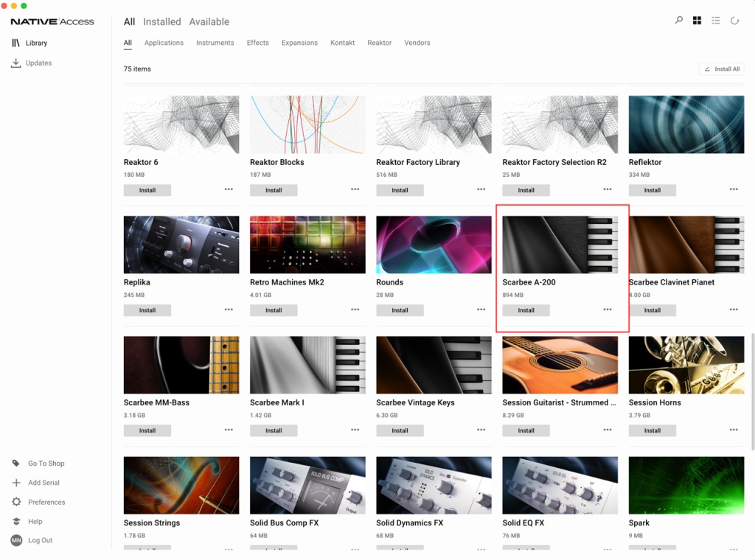The width and height of the screenshot is (755, 560).
Task: Open Library icon in sidebar
Action: pos(16,43)
